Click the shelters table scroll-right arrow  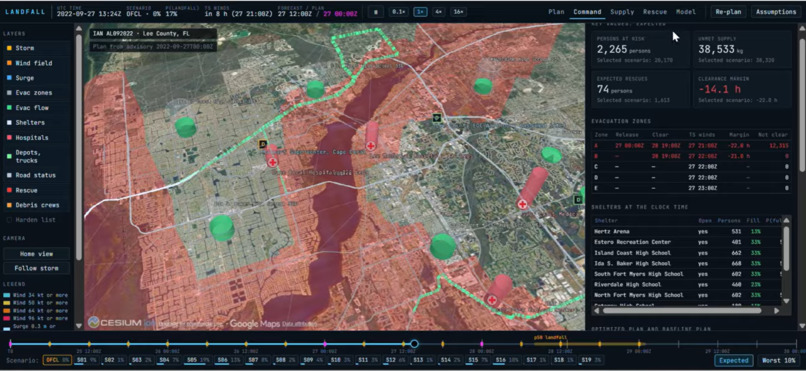point(776,311)
